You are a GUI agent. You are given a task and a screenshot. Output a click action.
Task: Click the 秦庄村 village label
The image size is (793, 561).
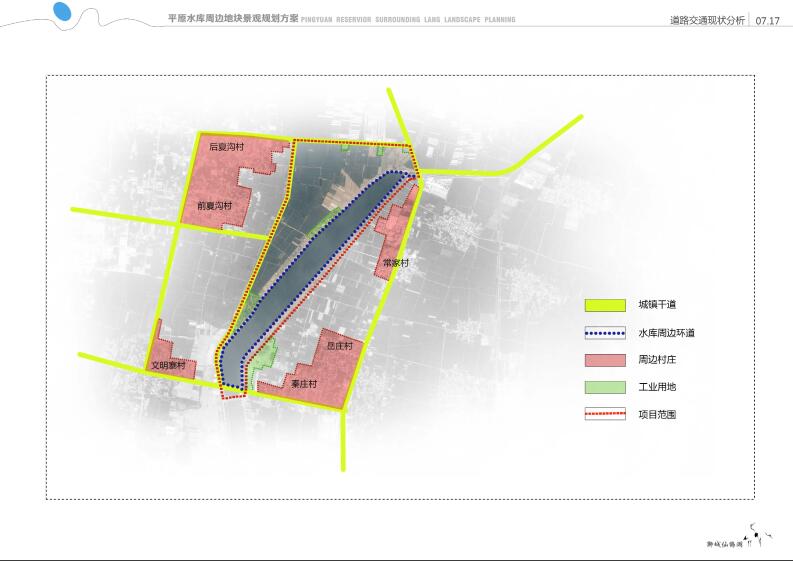click(304, 384)
